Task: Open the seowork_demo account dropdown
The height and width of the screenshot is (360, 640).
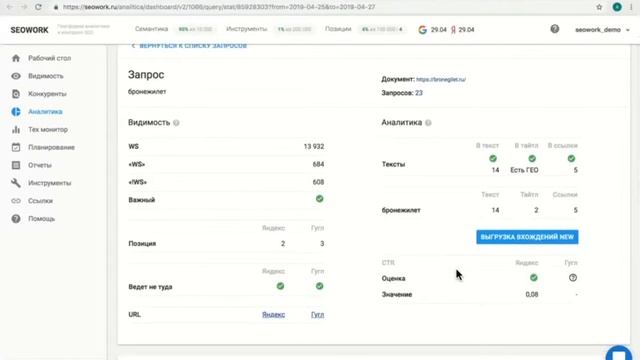Action: pyautogui.click(x=602, y=30)
